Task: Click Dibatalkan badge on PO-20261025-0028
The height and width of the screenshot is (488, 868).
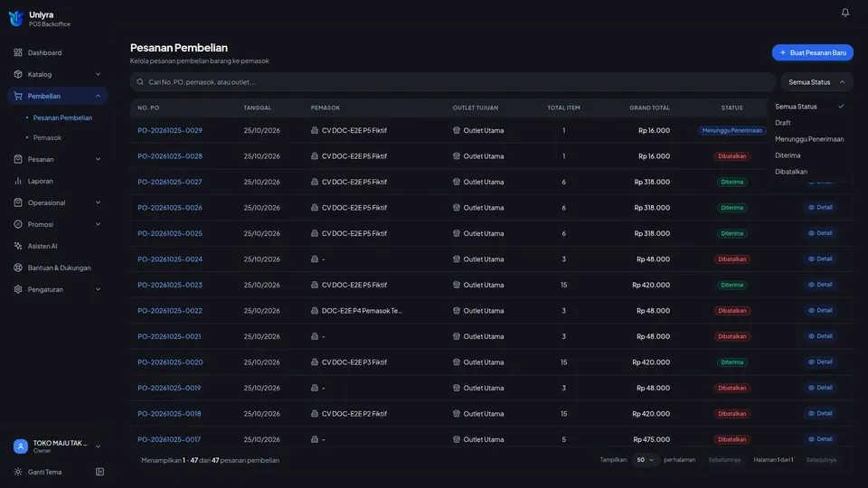Action: coord(731,156)
